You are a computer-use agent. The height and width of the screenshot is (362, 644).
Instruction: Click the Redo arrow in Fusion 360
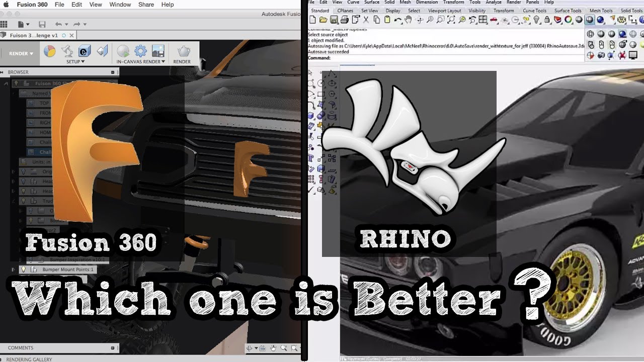coord(76,24)
